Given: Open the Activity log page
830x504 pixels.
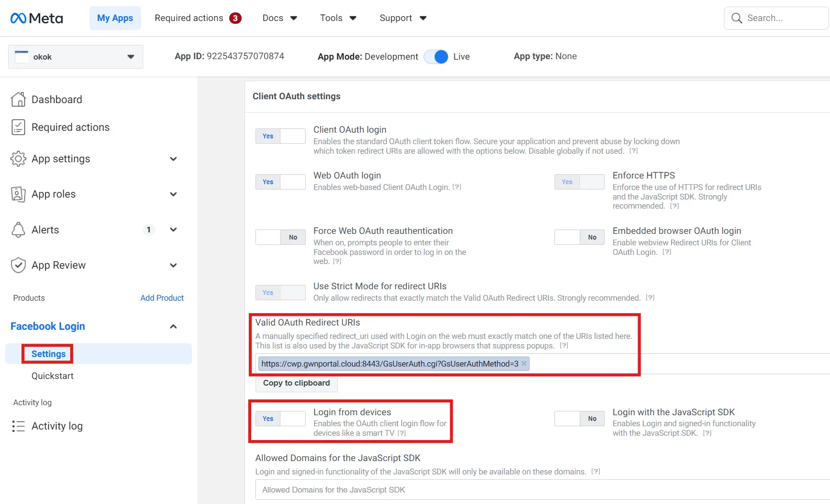Looking at the screenshot, I should (x=57, y=426).
